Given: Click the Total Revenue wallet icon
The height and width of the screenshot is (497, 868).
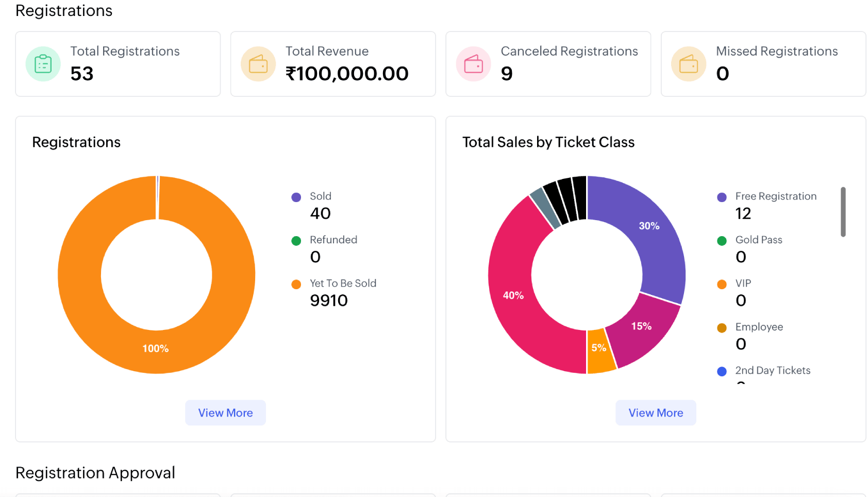Looking at the screenshot, I should pyautogui.click(x=258, y=63).
